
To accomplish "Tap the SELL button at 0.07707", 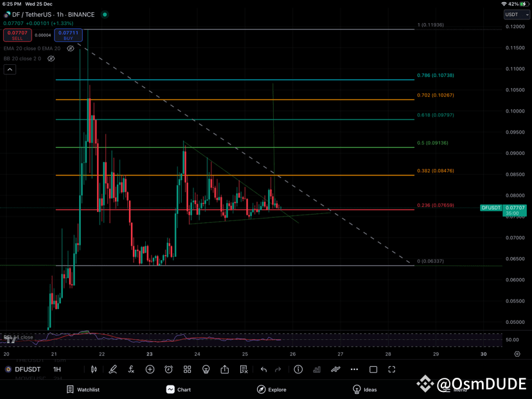I will coord(17,35).
